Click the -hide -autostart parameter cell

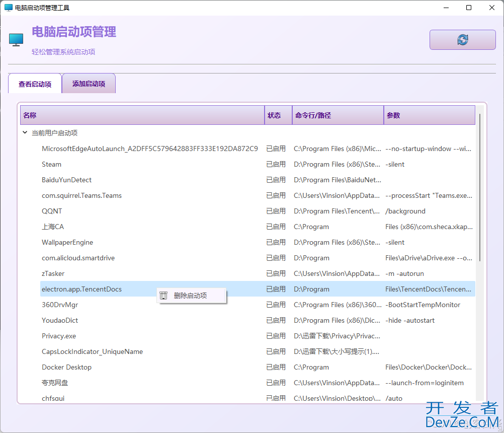tap(410, 320)
